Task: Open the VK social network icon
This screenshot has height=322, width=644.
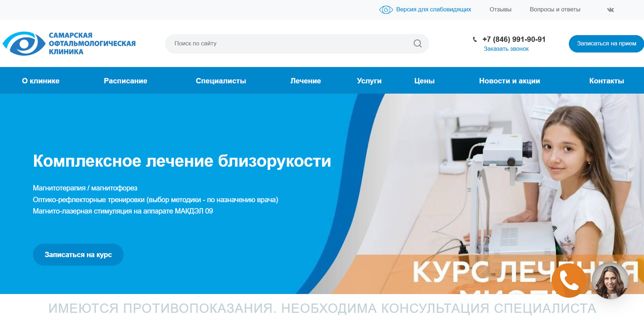Action: coord(610,10)
